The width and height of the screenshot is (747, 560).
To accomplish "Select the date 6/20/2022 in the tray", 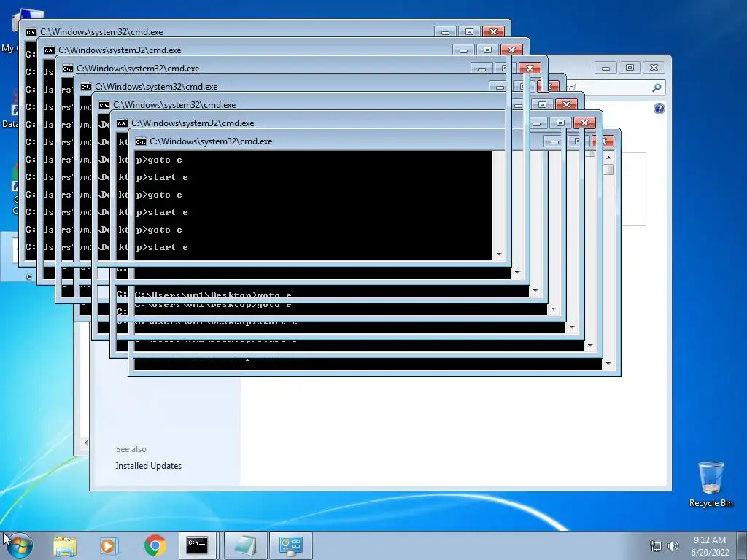I will [710, 553].
